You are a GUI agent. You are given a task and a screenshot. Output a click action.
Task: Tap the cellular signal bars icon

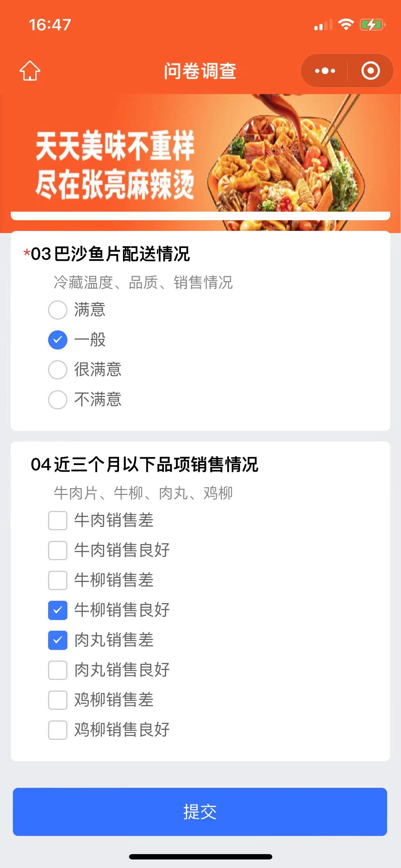pyautogui.click(x=323, y=25)
